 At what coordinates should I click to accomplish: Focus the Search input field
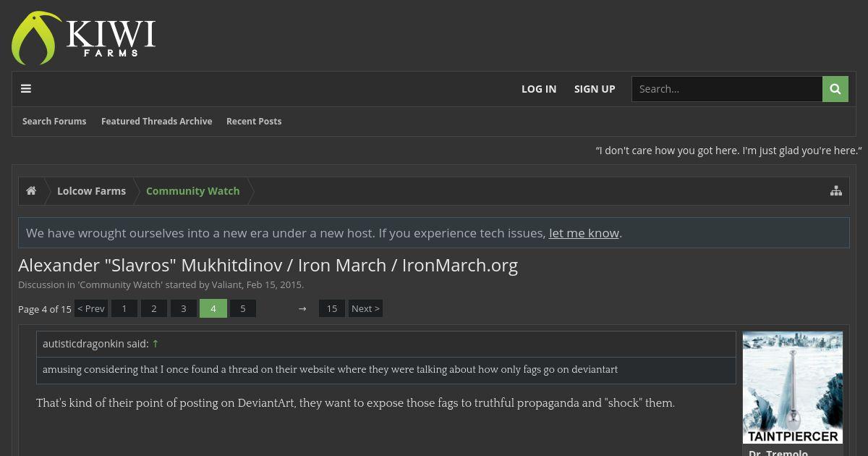click(727, 89)
